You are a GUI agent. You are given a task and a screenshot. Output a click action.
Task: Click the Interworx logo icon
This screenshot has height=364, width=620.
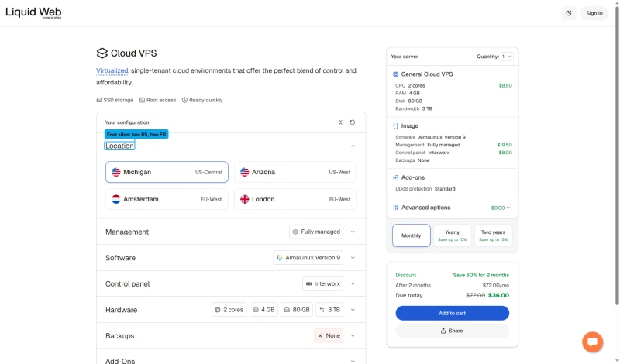[308, 283]
